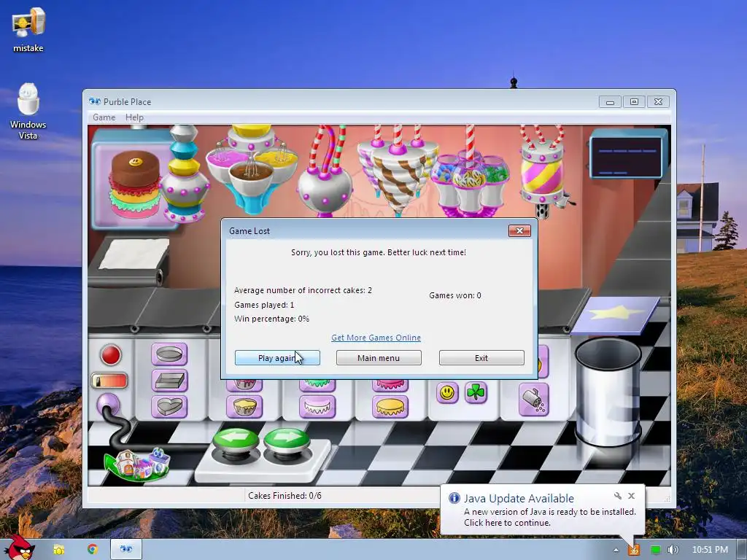This screenshot has height=560, width=747.
Task: Dismiss the Java Update notification
Action: click(631, 496)
